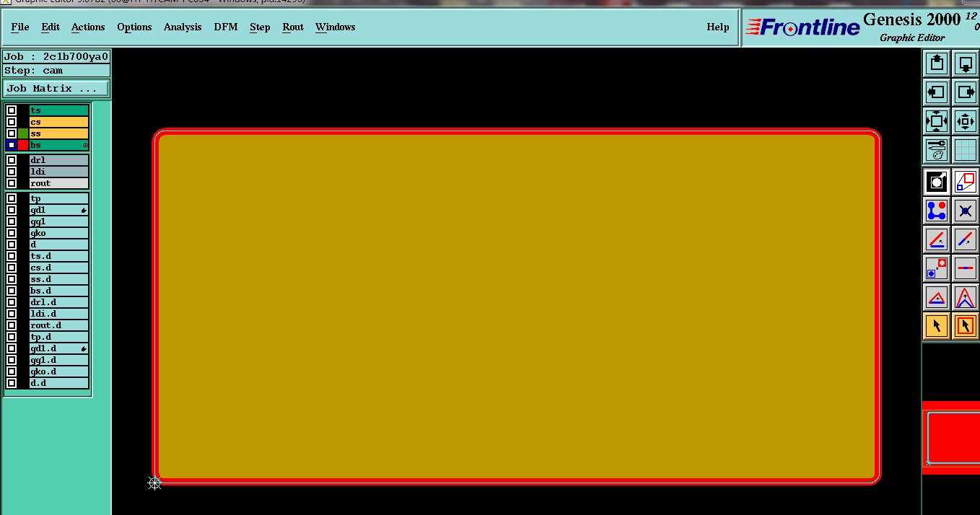The image size is (980, 515).
Task: Click the Step: cam label
Action: tap(56, 71)
